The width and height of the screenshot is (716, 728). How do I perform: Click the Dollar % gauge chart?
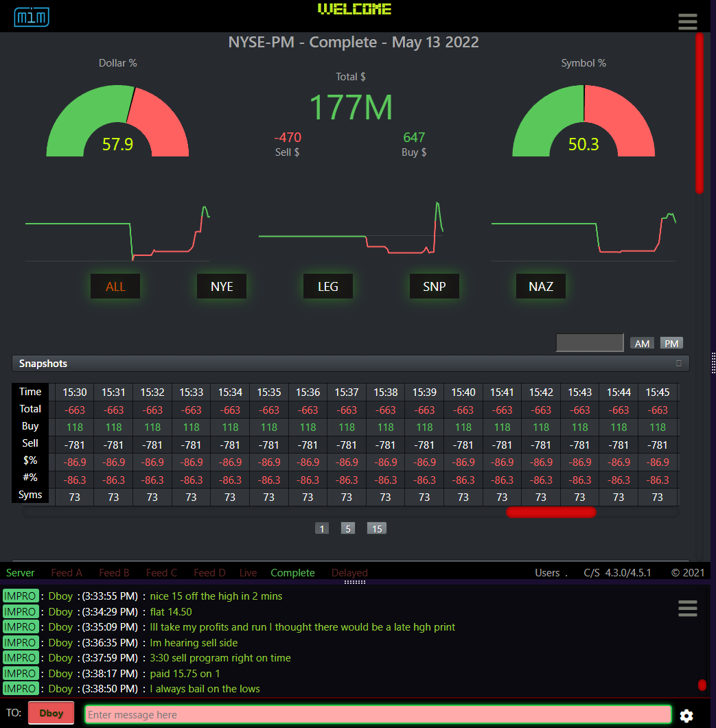point(117,121)
